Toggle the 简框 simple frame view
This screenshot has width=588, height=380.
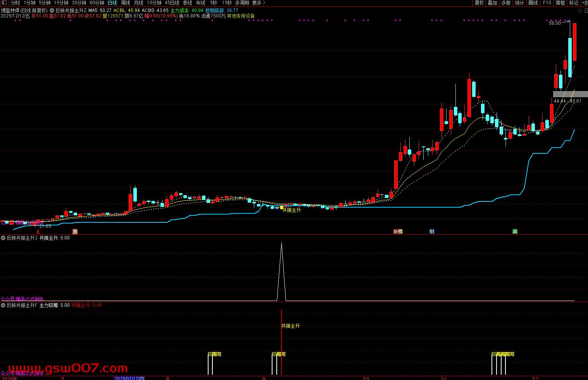tap(560, 3)
